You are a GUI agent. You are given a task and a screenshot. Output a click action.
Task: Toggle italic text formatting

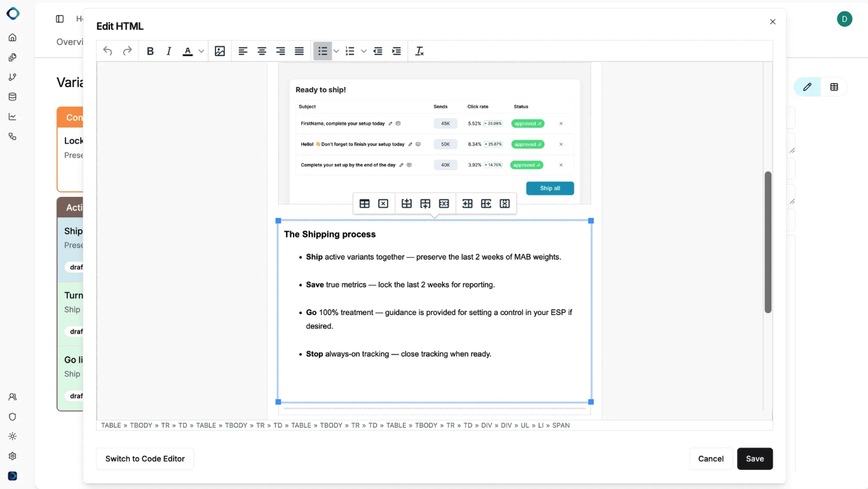(168, 51)
